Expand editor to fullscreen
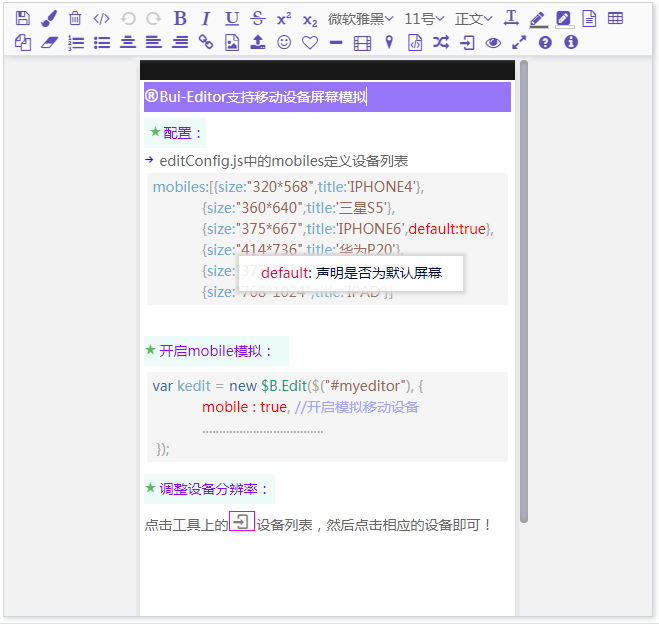Viewport: 659px width, 624px height. coord(519,42)
